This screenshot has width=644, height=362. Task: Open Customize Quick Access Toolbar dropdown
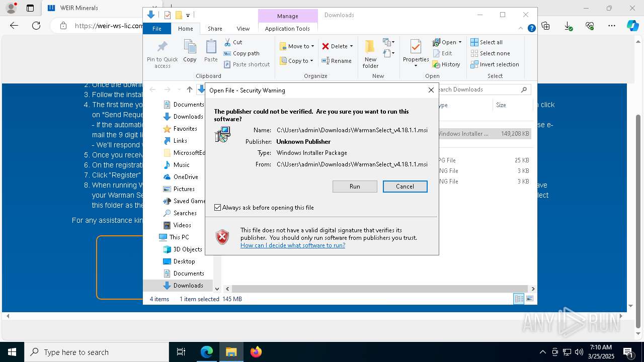pos(188,16)
